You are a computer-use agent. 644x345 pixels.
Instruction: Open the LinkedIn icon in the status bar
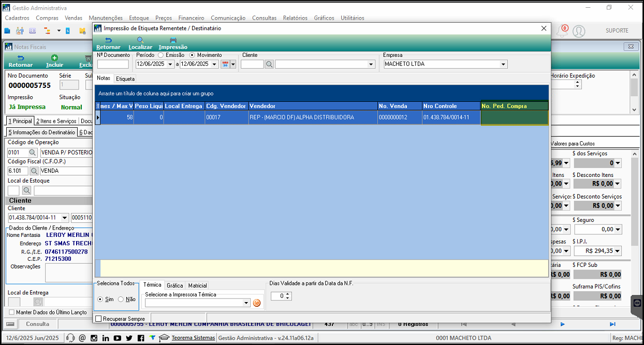click(106, 338)
